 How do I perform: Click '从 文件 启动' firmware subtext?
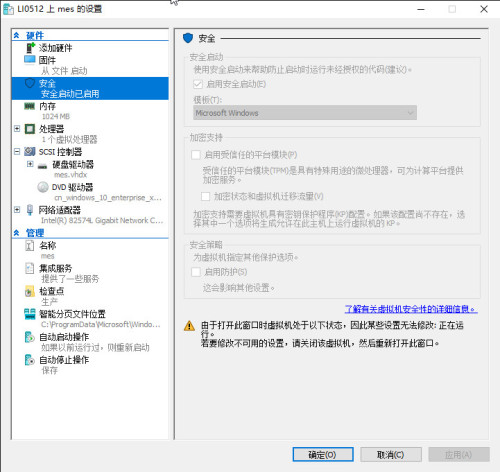[x=64, y=71]
